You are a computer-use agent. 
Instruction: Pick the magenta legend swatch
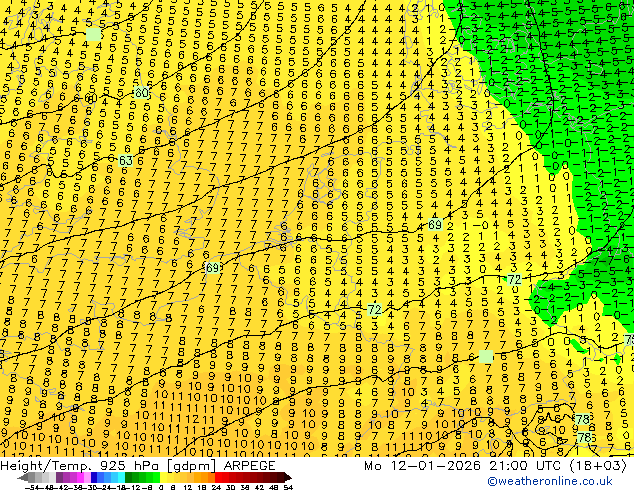[80, 477]
